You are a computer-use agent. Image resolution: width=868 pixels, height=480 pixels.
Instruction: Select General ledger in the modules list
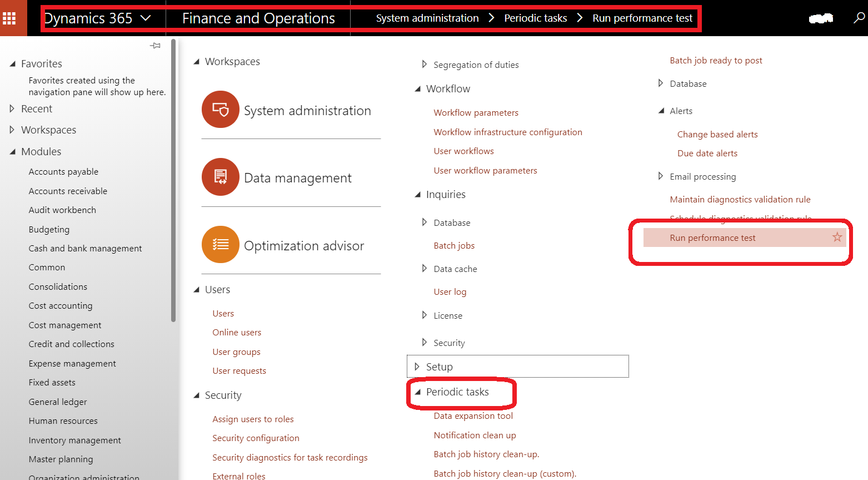[57, 401]
